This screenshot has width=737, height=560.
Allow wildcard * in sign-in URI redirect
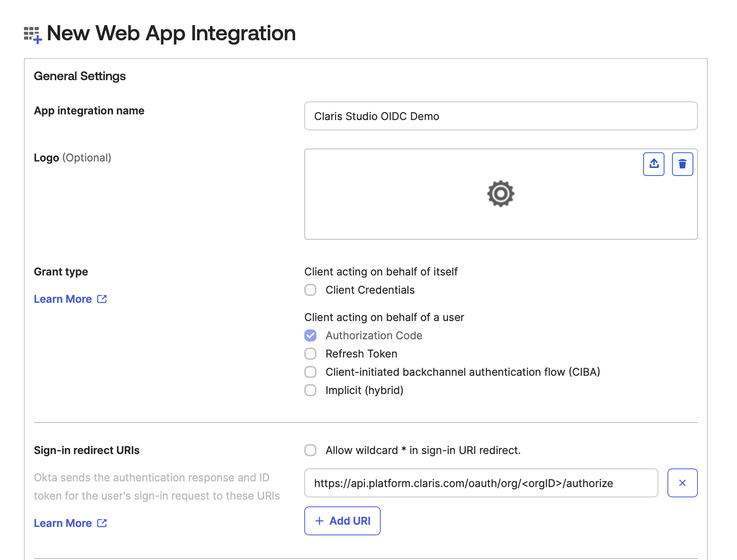pyautogui.click(x=310, y=450)
